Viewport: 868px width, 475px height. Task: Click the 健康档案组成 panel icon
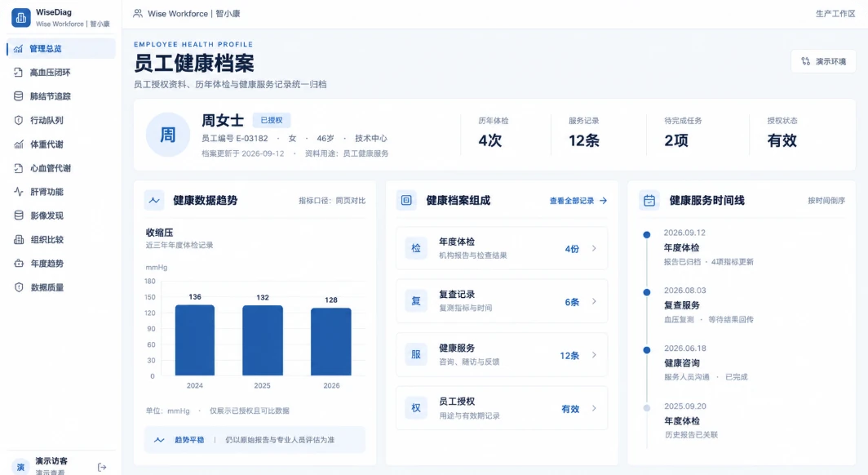(x=406, y=201)
